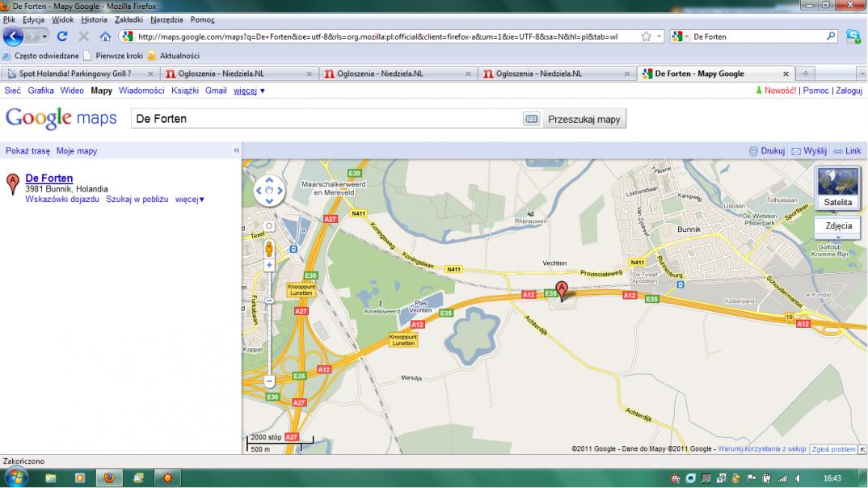This screenshot has height=488, width=868.
Task: Click the Wskazówki dojazdu link
Action: (62, 200)
